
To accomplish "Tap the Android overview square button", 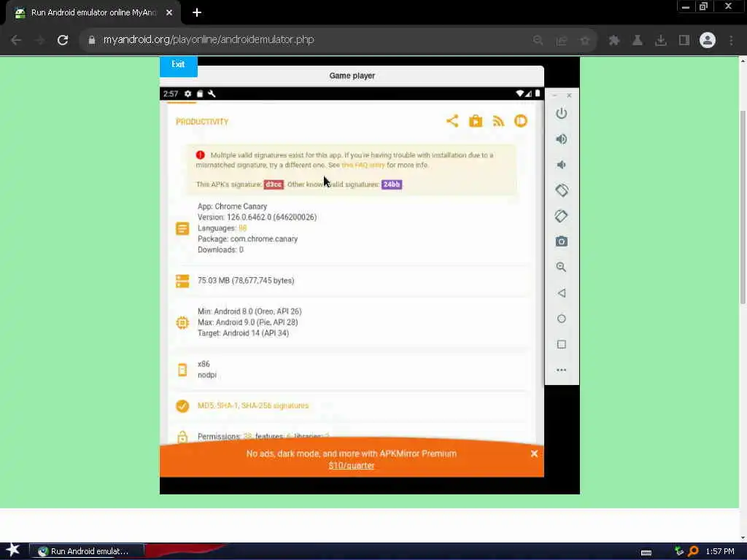I will (x=561, y=344).
